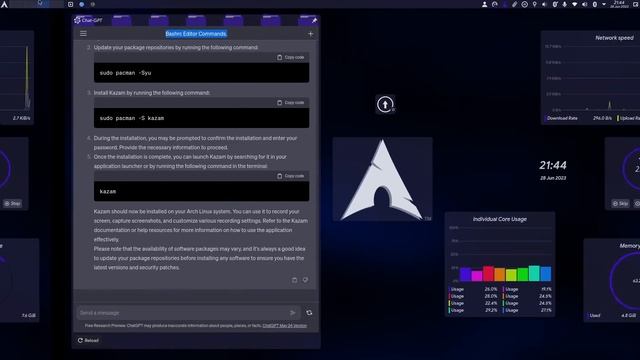Click the 'kazam' code block text
The height and width of the screenshot is (360, 640).
108,191
